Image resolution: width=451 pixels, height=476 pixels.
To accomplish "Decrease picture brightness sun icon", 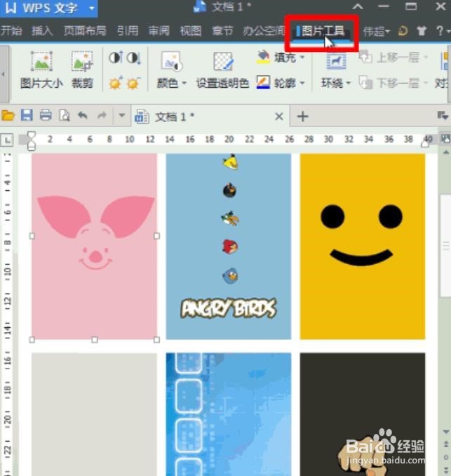I will [x=133, y=83].
